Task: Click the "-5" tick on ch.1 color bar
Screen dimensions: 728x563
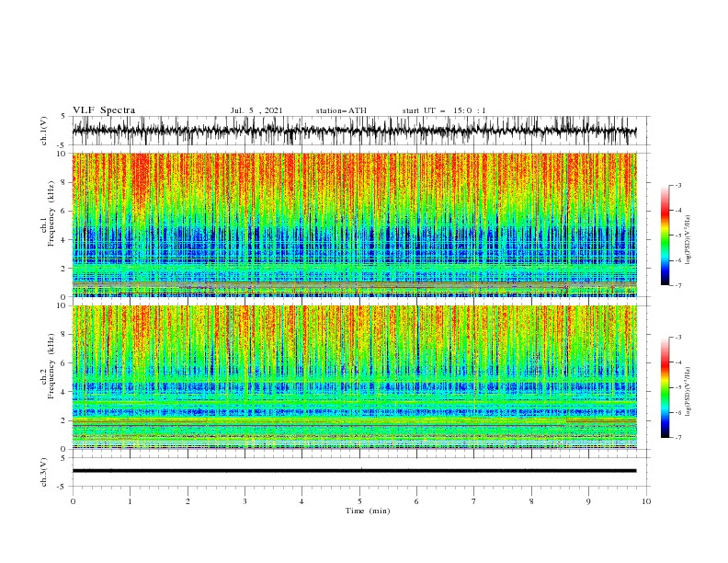Action: pyautogui.click(x=677, y=236)
